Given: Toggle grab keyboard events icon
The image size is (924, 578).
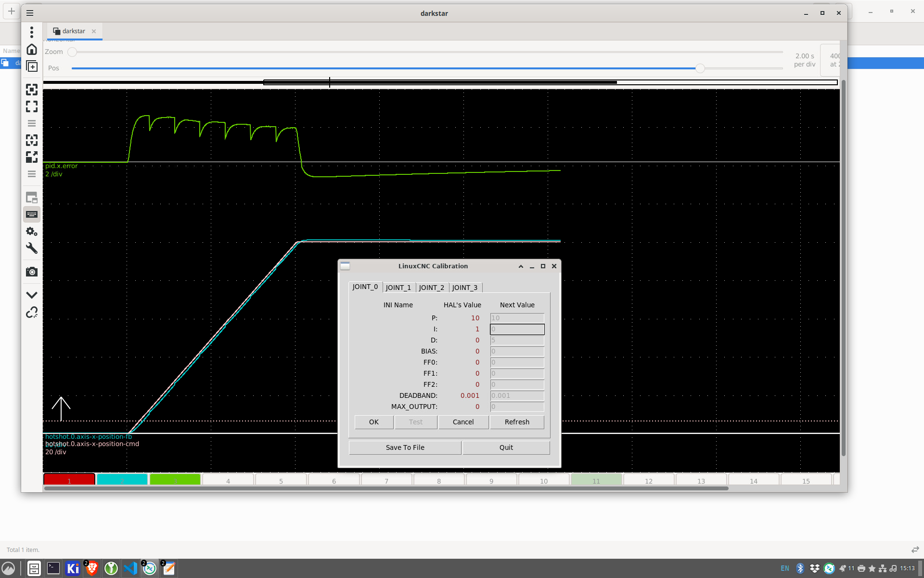Looking at the screenshot, I should click(x=32, y=214).
